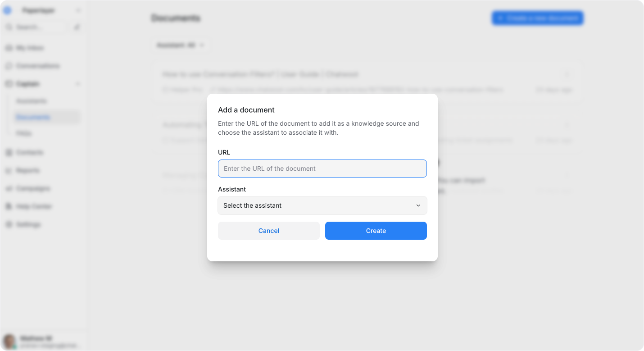Cancel the Add a document dialog

[x=269, y=231]
